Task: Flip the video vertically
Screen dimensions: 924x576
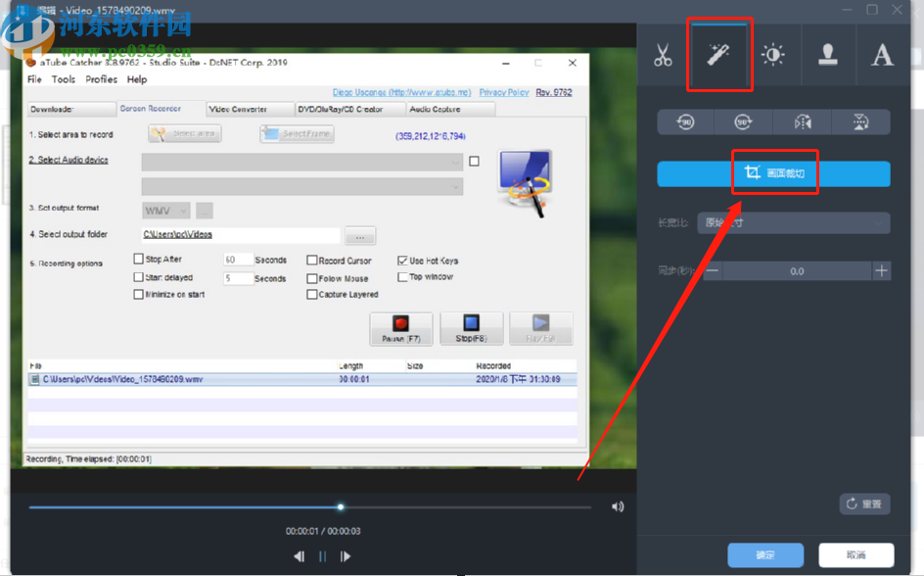Action: point(861,122)
